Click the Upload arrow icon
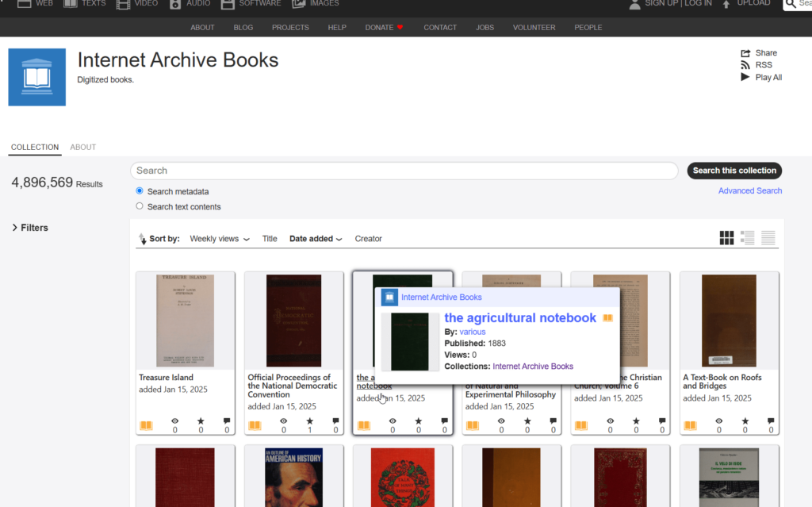Screen dimensions: 812x507 (726, 4)
